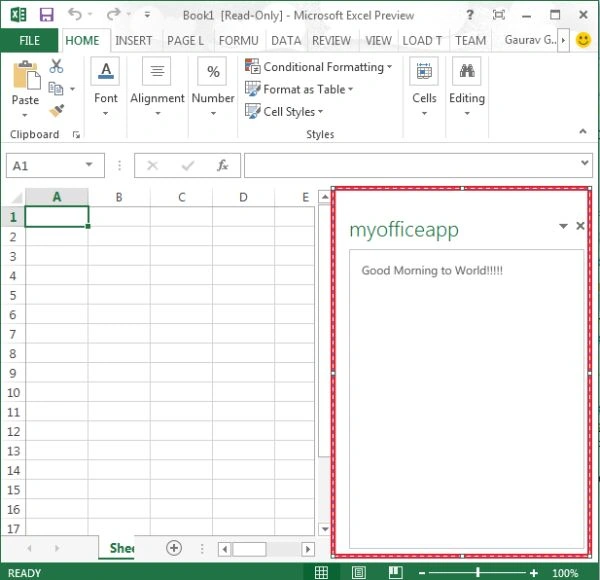
Task: Open the Alignment group button
Action: [x=157, y=86]
